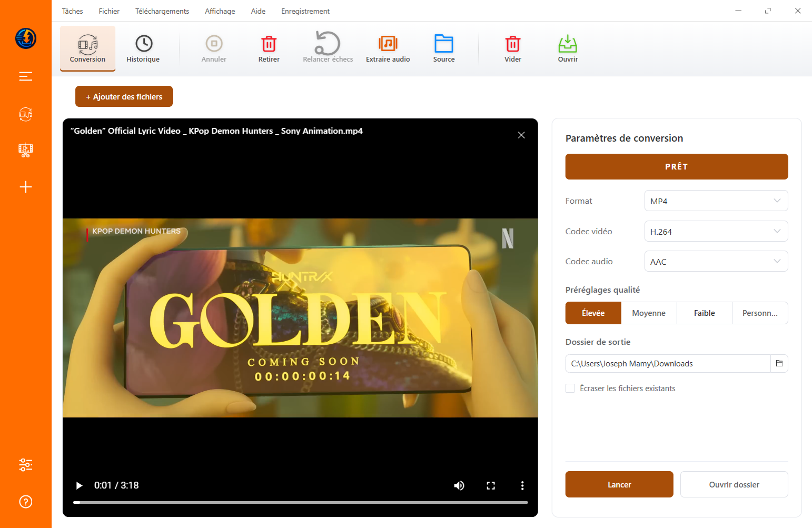Select the Extraire audio tool
Screen dimensions: 812x528
click(388, 48)
